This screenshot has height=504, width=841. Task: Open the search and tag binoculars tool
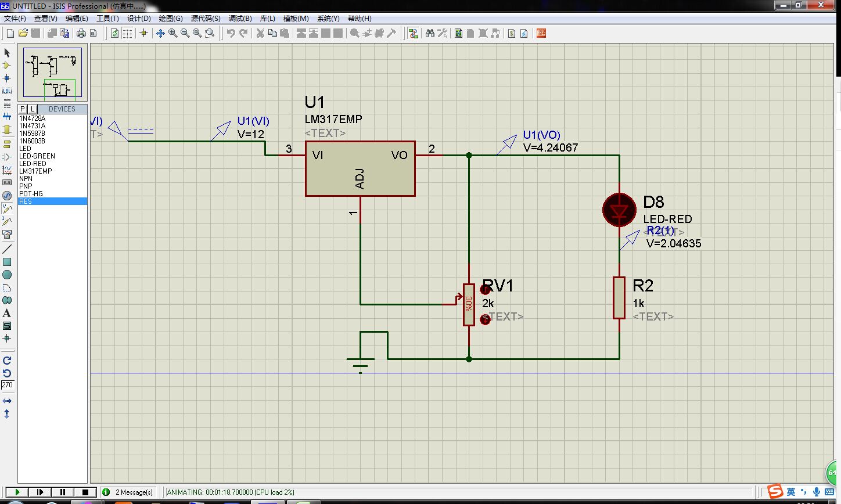click(430, 33)
